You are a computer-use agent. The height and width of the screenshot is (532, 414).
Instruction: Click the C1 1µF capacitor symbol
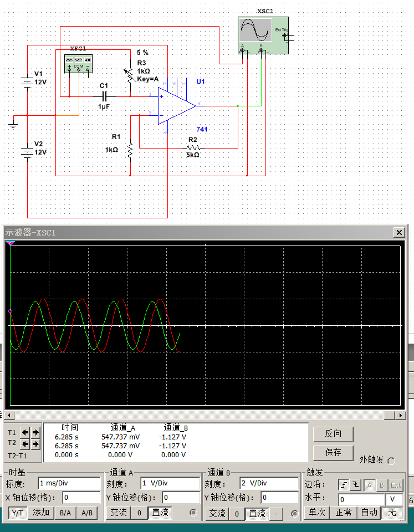point(104,96)
